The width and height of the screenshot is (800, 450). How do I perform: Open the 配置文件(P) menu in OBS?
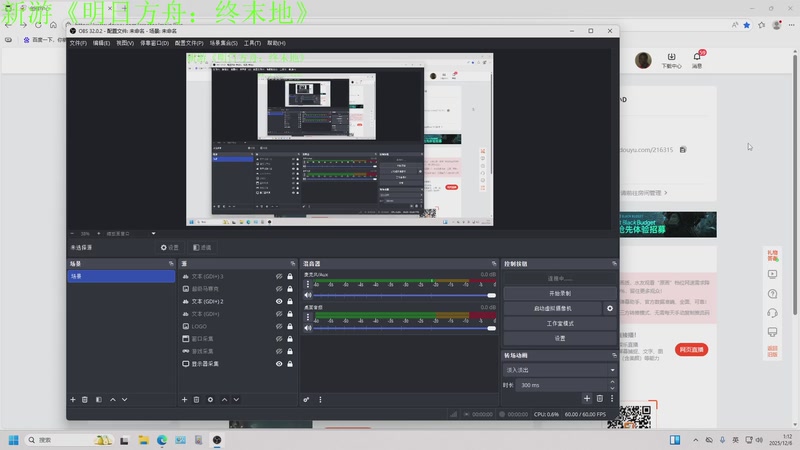click(x=189, y=43)
